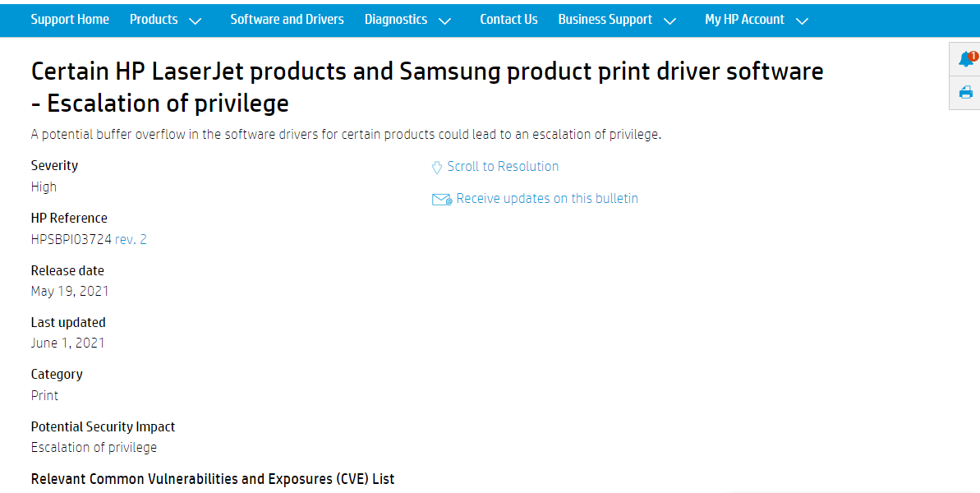Select Contact Us in the top navigation
Screen dimensions: 980x493
(508, 20)
